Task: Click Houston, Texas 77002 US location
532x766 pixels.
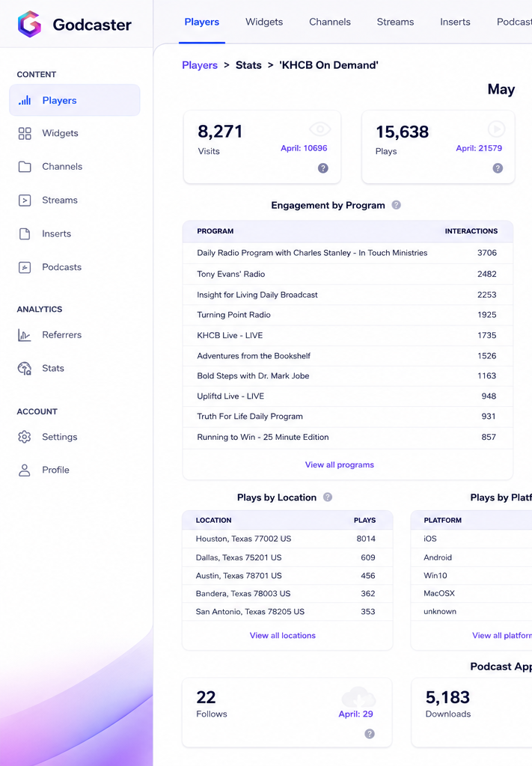Action: [287, 539]
